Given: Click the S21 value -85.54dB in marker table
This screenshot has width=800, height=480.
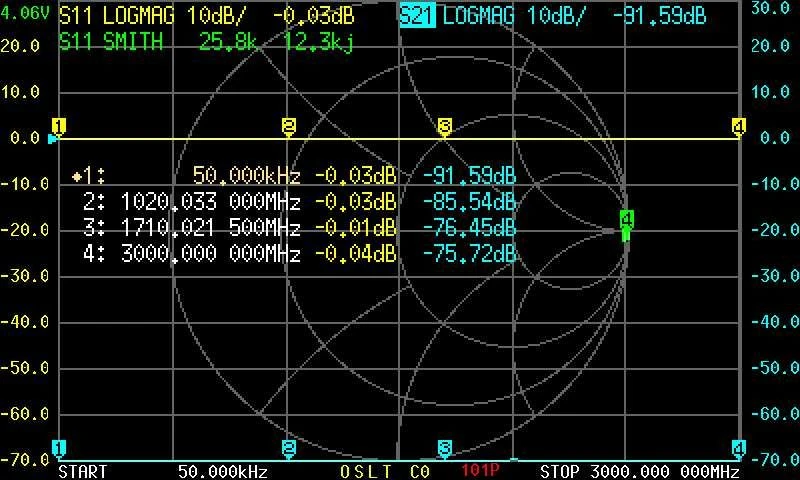Looking at the screenshot, I should coord(469,202).
